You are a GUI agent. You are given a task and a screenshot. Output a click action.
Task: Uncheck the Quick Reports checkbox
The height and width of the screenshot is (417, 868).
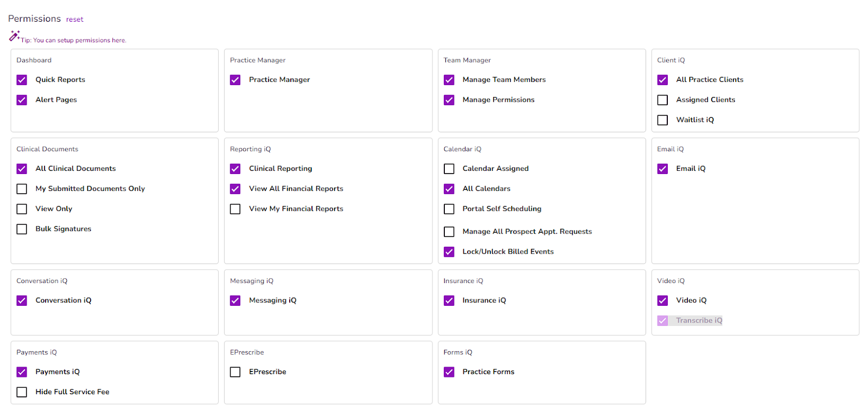pos(22,80)
